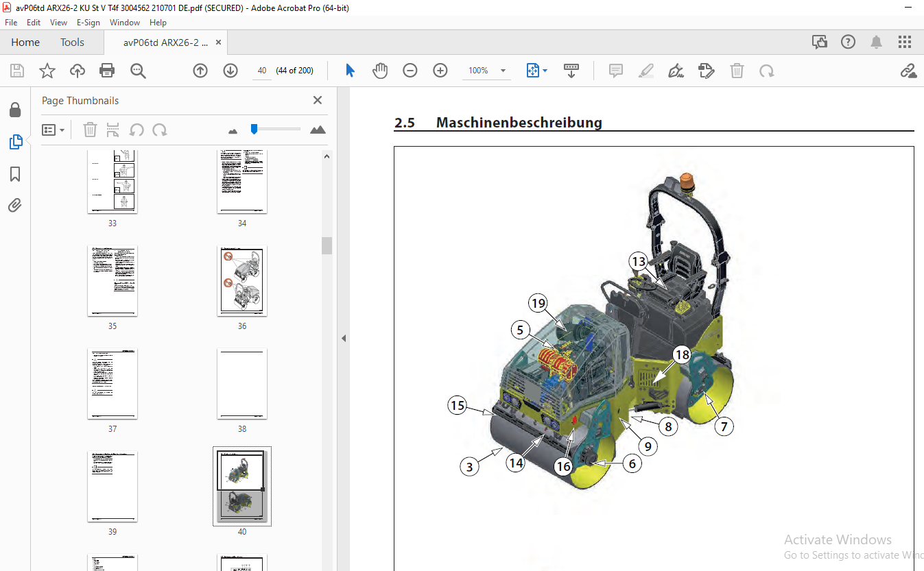Rotate pages clockwise in thumbnails panel

click(x=160, y=130)
